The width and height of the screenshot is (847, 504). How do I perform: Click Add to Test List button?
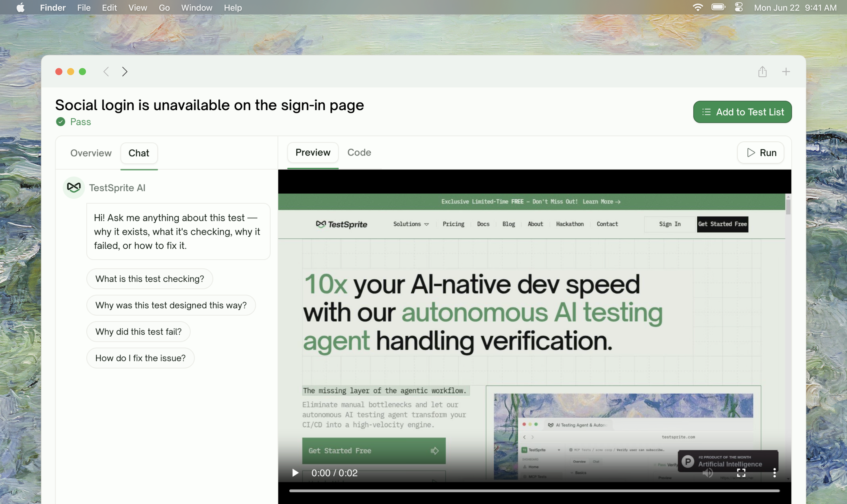[742, 112]
